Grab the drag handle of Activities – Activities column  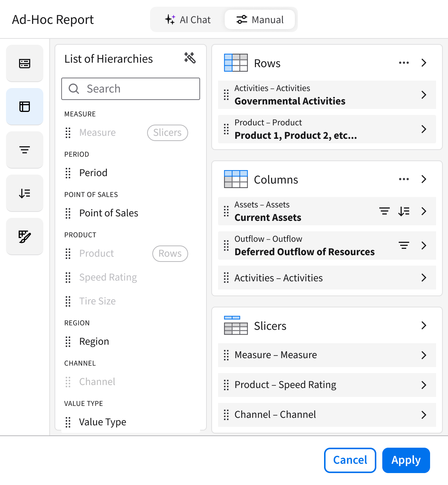point(226,278)
